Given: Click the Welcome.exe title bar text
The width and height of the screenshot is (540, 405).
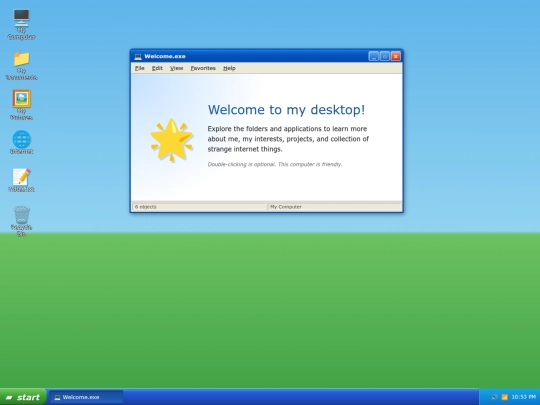Looking at the screenshot, I should click(x=165, y=56).
